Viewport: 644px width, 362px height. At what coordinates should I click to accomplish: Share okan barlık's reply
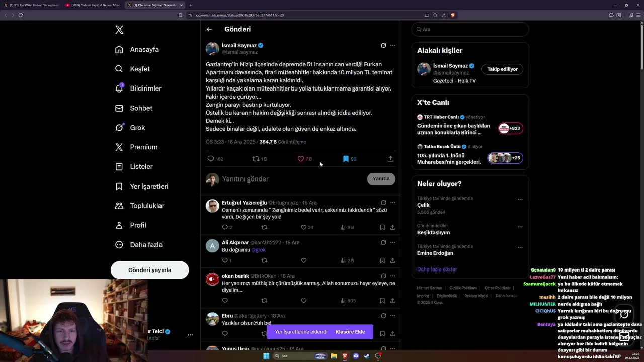[x=393, y=301]
